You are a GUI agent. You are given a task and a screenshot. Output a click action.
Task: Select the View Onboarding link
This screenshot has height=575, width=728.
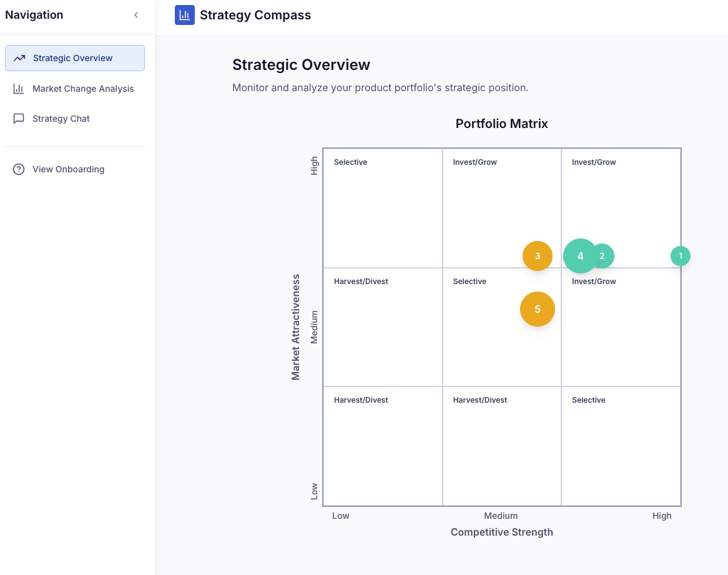click(x=68, y=169)
